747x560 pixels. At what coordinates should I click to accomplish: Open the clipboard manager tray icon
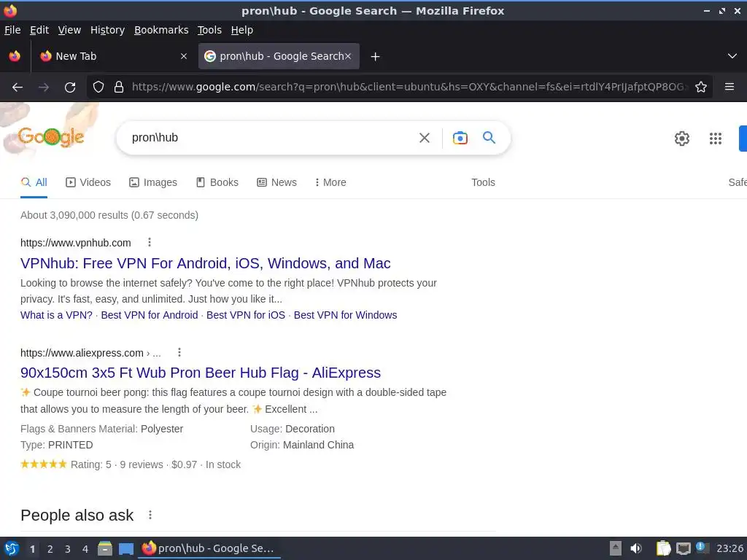click(663, 548)
